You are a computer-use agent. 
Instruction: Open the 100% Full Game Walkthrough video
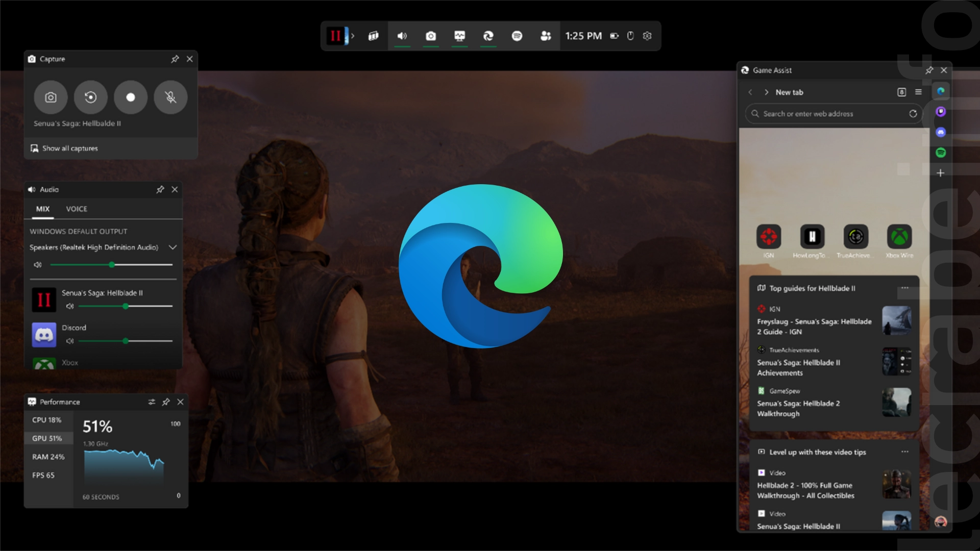tap(805, 491)
